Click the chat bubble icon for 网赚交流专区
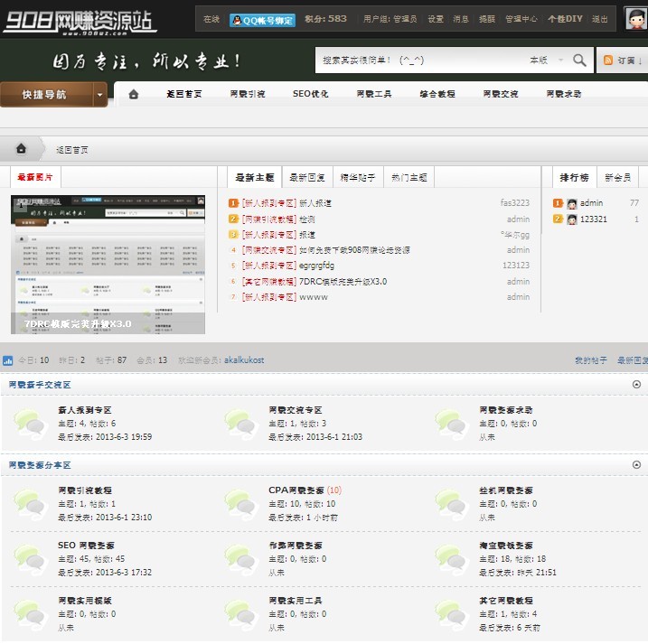648x644 pixels. click(x=240, y=424)
